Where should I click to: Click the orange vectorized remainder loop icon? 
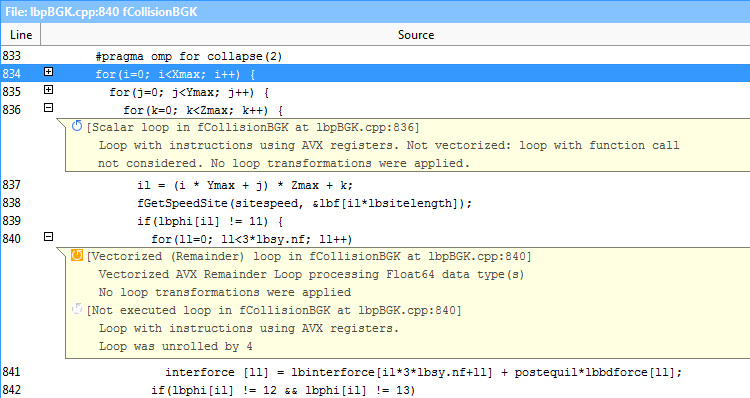[x=77, y=255]
